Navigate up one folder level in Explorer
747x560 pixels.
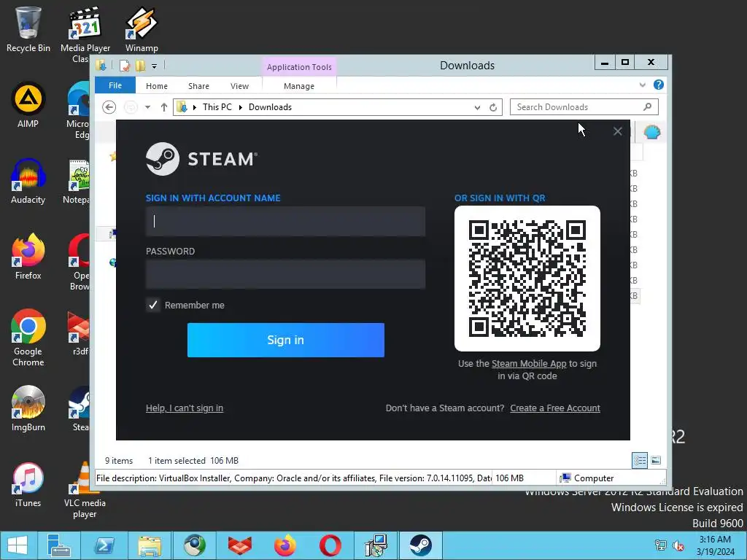[164, 107]
